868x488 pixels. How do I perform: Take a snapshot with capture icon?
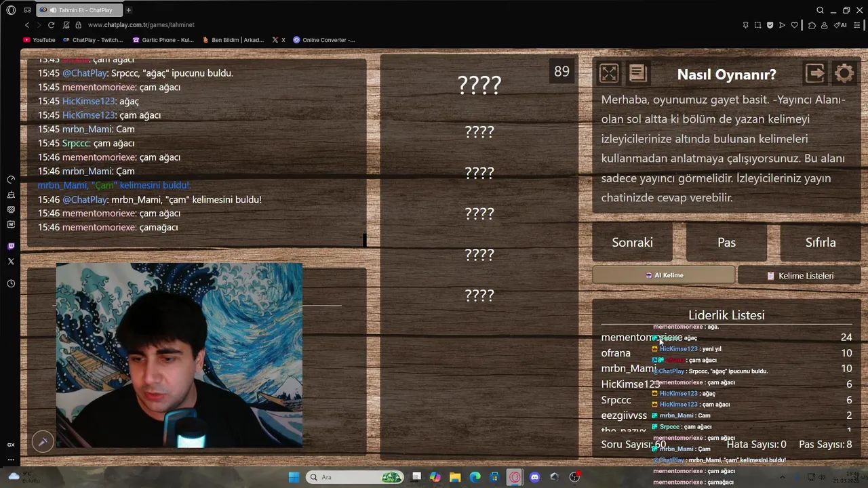pos(757,25)
